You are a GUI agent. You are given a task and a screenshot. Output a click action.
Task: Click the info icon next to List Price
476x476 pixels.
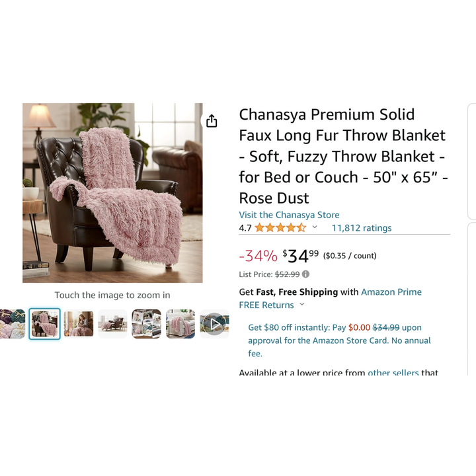(x=305, y=274)
